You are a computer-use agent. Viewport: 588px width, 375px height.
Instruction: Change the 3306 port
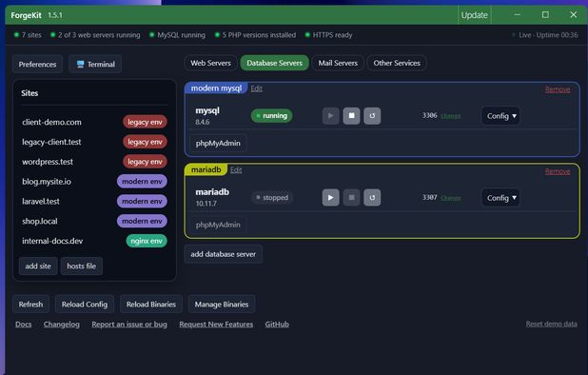(450, 116)
